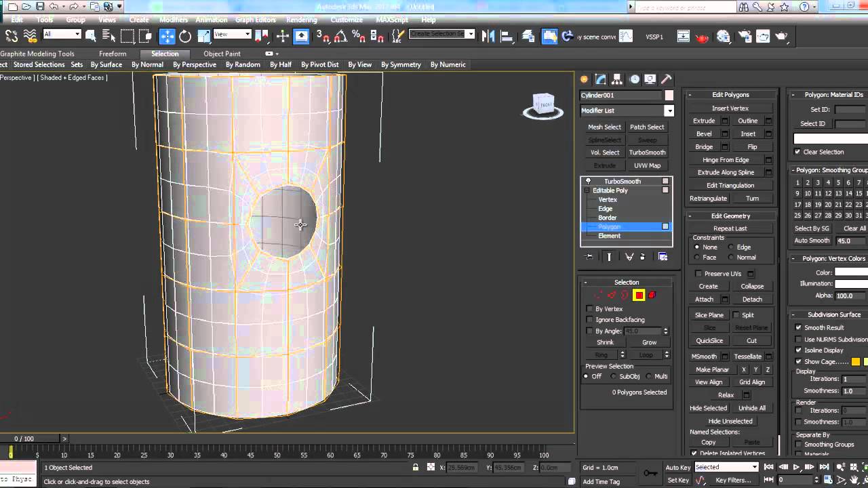Open the Create Selection Set dropdown
The width and height of the screenshot is (868, 488).
[x=441, y=34]
